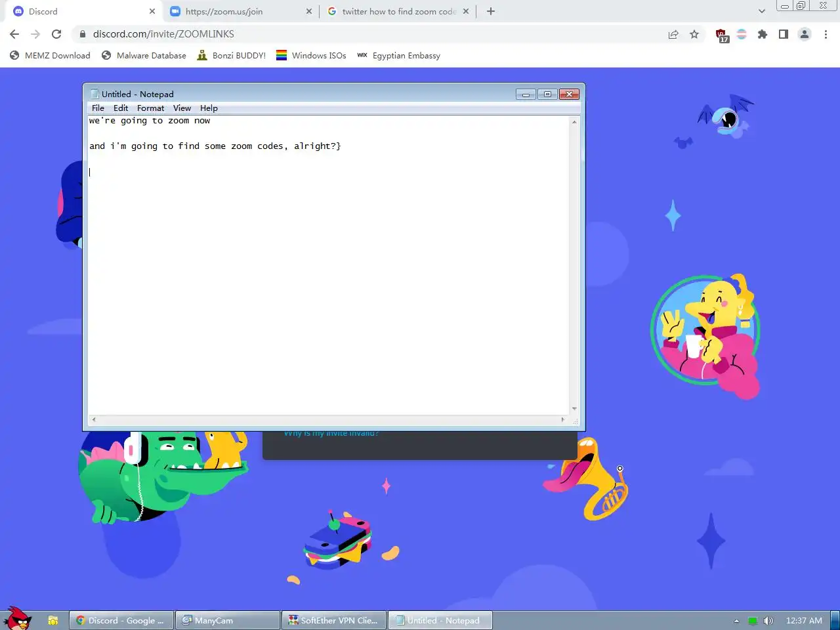The width and height of the screenshot is (840, 630).
Task: Click the Notepad vertical scrollbar down arrow
Action: click(x=574, y=409)
